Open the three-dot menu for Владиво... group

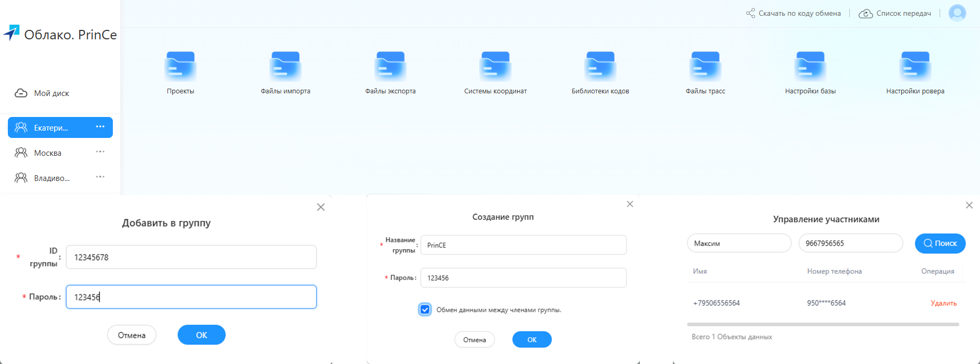click(100, 177)
